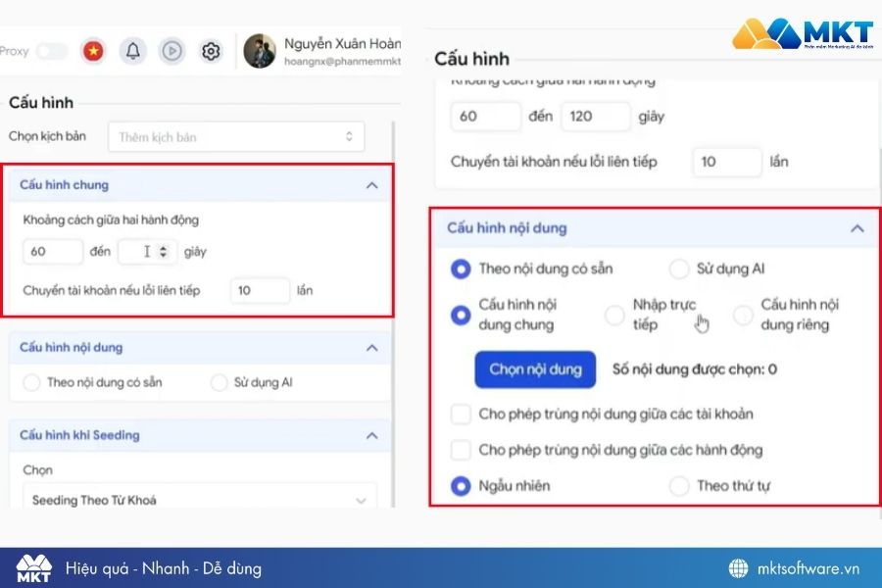Click the MKT logo at top right
The width and height of the screenshot is (882, 588).
pyautogui.click(x=804, y=33)
